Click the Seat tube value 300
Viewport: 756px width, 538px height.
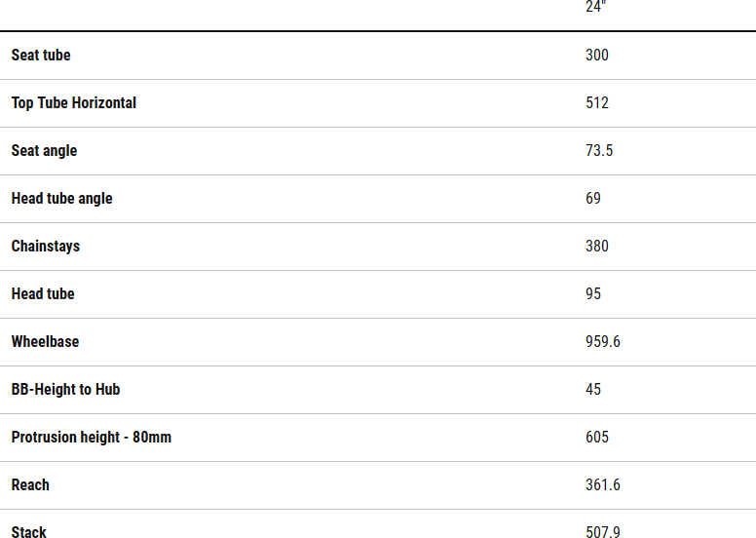tap(597, 56)
